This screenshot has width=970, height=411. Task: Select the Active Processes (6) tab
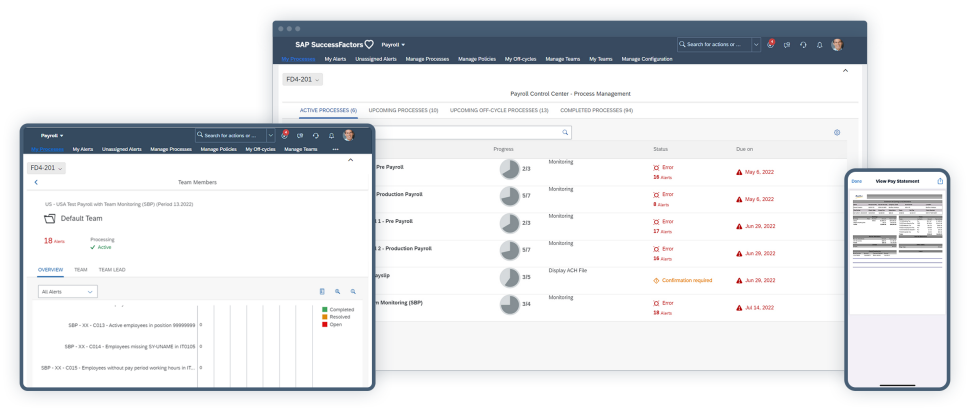[328, 110]
